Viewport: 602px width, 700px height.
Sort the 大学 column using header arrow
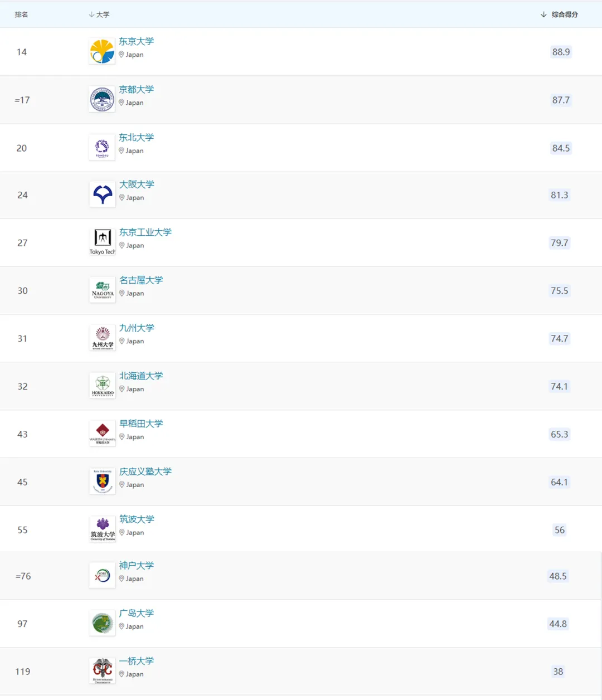pos(91,14)
